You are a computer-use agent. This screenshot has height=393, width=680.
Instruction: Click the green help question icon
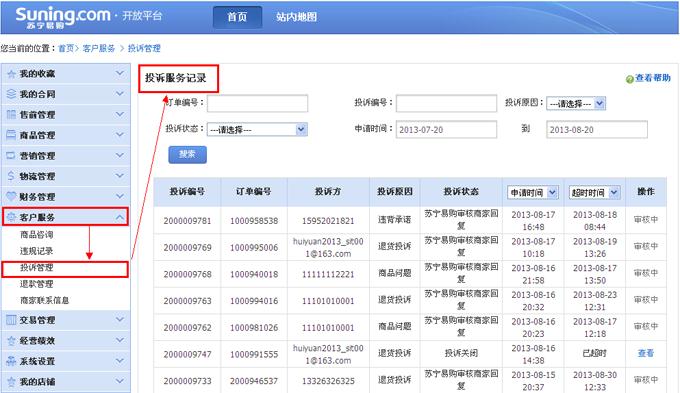[x=630, y=79]
